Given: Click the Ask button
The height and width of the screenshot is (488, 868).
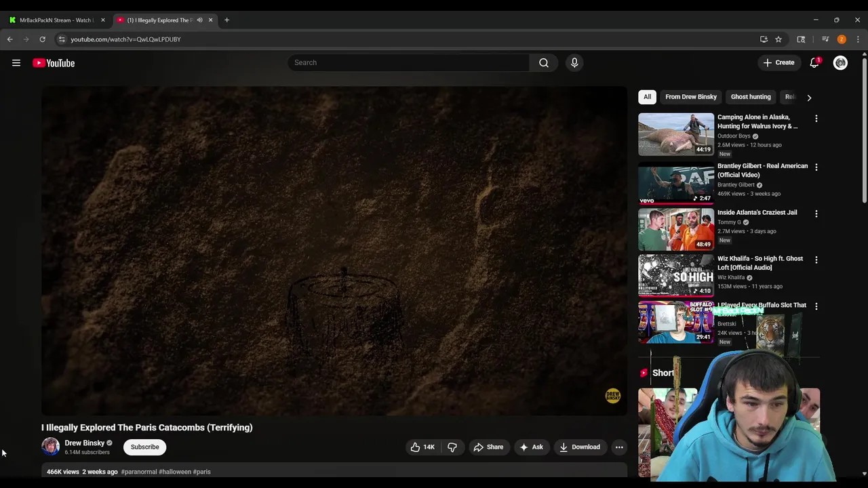Looking at the screenshot, I should pos(531,447).
